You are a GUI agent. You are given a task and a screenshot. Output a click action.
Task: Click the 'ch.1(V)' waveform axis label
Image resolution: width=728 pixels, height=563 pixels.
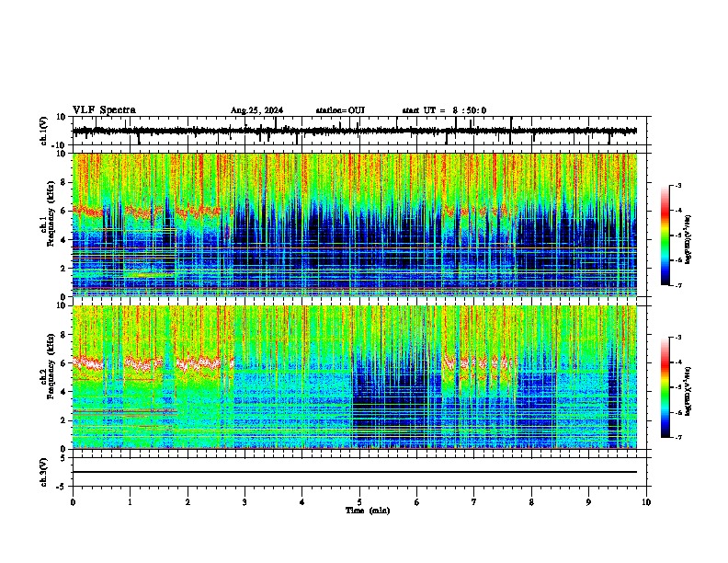click(44, 131)
